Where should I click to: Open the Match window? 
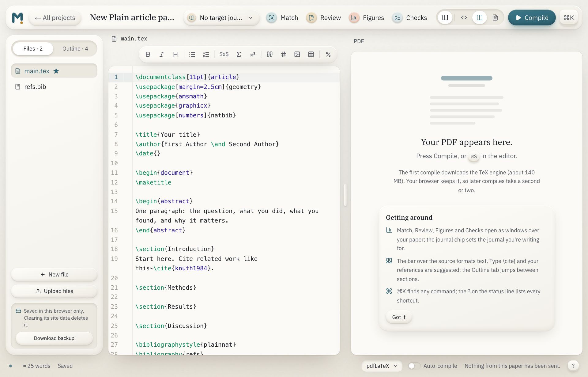[x=282, y=18]
